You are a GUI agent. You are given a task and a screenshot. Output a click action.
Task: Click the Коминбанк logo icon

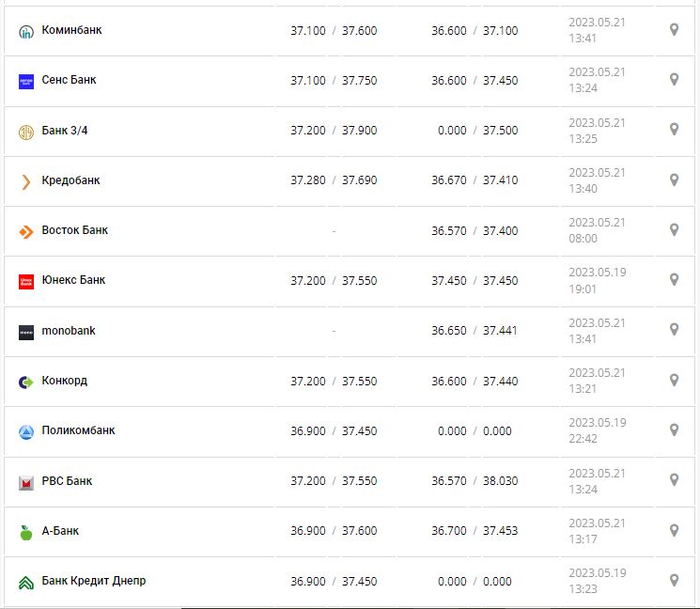click(x=26, y=31)
